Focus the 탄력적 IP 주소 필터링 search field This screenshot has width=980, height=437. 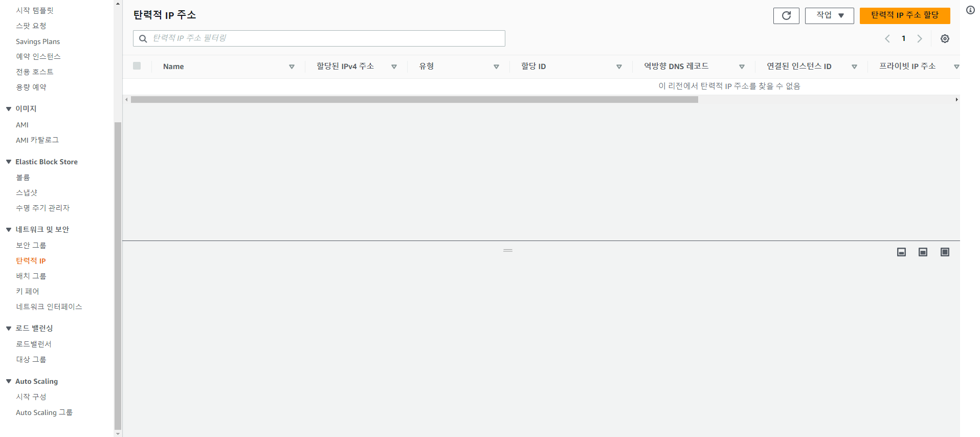click(x=319, y=38)
